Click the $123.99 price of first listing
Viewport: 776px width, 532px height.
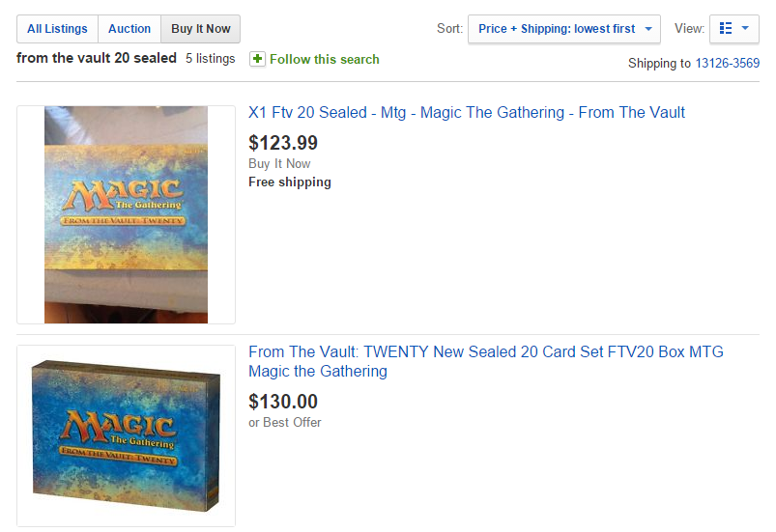283,143
